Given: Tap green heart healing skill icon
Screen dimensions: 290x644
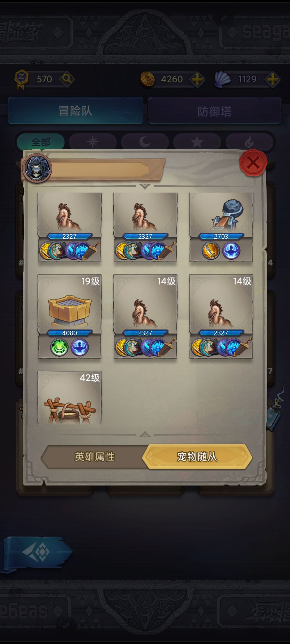Looking at the screenshot, I should click(x=59, y=347).
